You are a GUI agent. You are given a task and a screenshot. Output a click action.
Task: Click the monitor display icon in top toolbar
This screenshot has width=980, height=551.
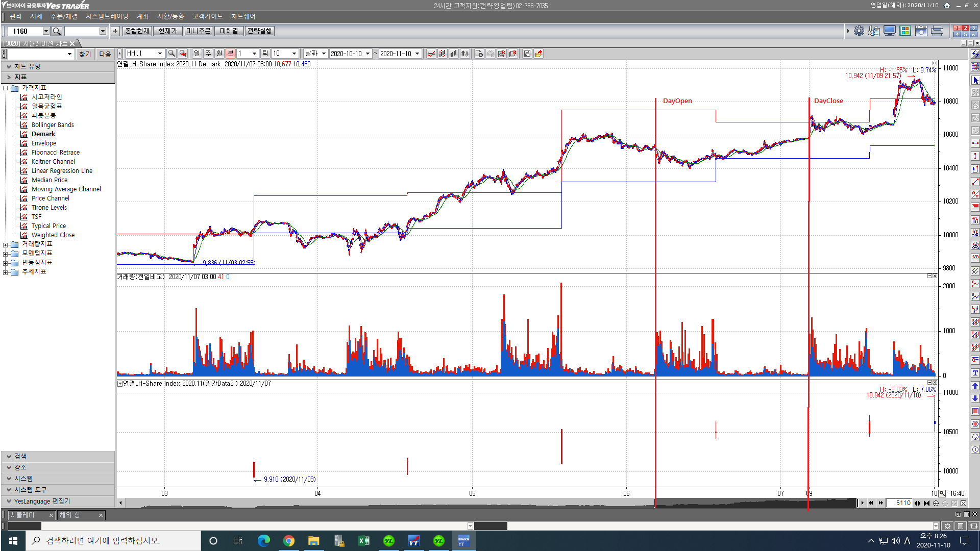click(x=889, y=31)
